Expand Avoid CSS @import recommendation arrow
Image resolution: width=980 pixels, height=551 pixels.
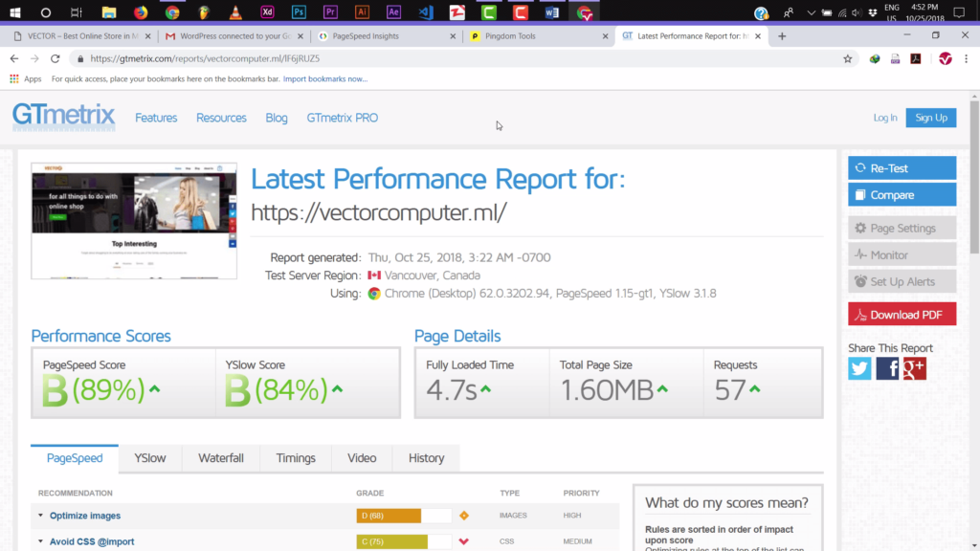point(40,541)
